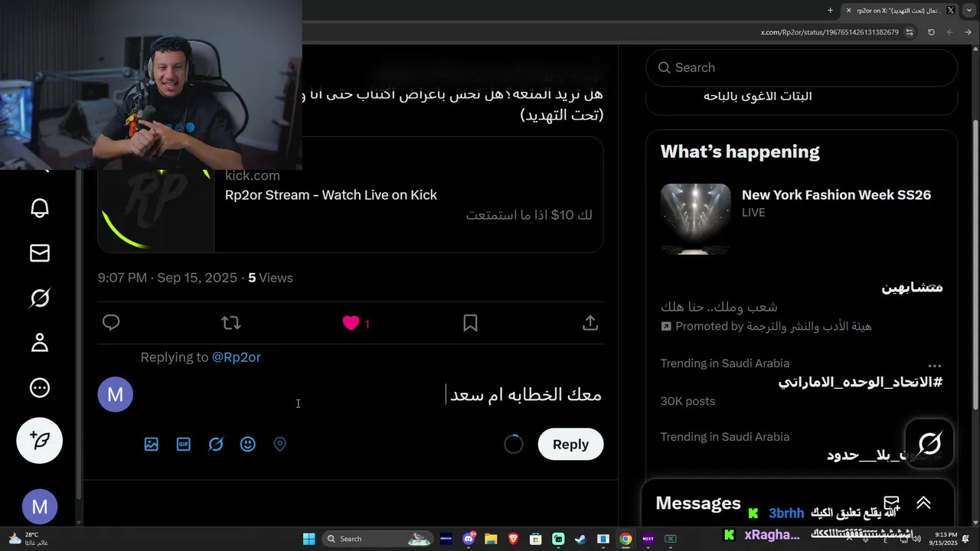Click the Messages drawer title
Image resolution: width=980 pixels, height=551 pixels.
[x=698, y=503]
